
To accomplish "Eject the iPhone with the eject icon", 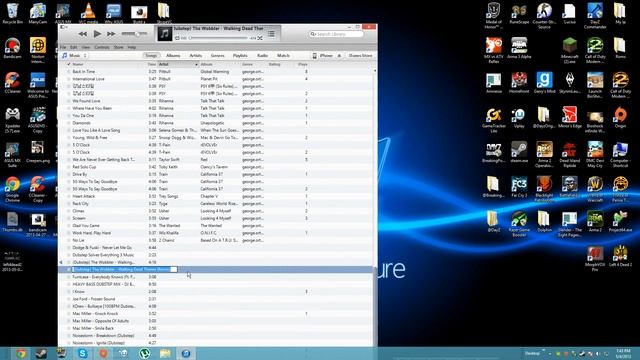I will (339, 56).
